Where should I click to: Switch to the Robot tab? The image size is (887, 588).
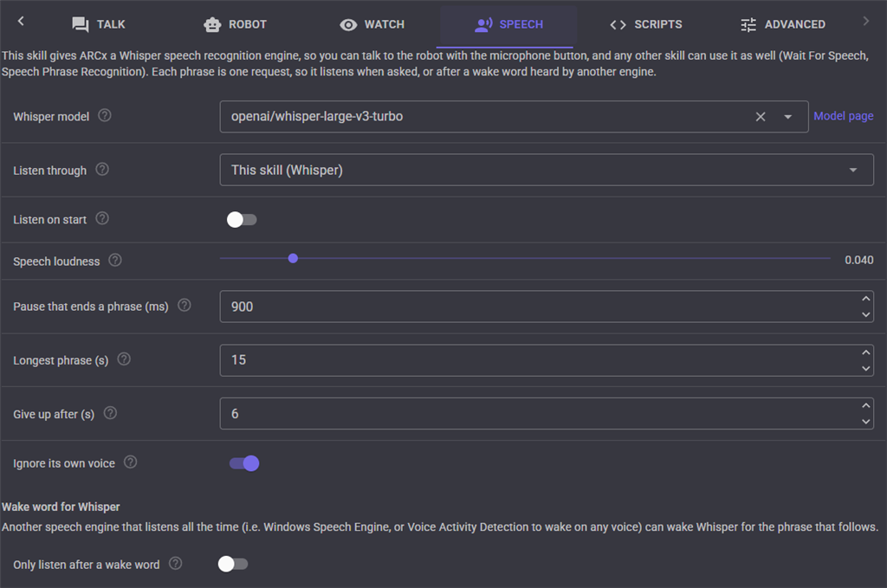tap(235, 24)
